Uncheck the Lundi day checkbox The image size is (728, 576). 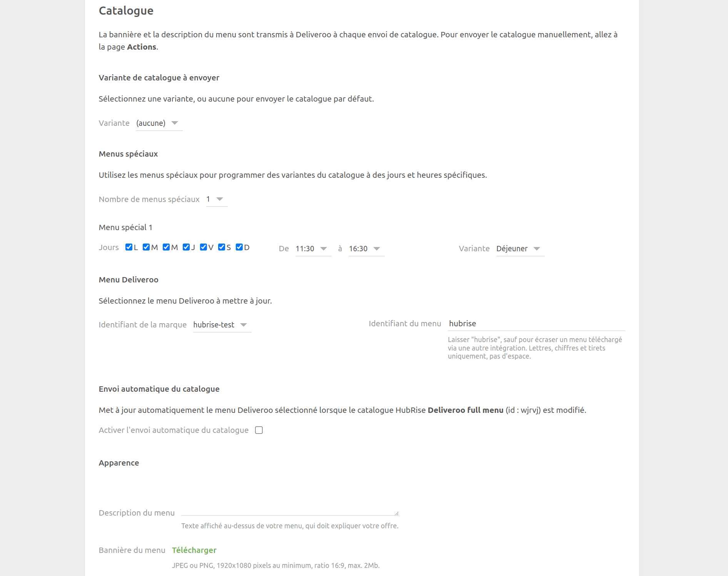(129, 247)
